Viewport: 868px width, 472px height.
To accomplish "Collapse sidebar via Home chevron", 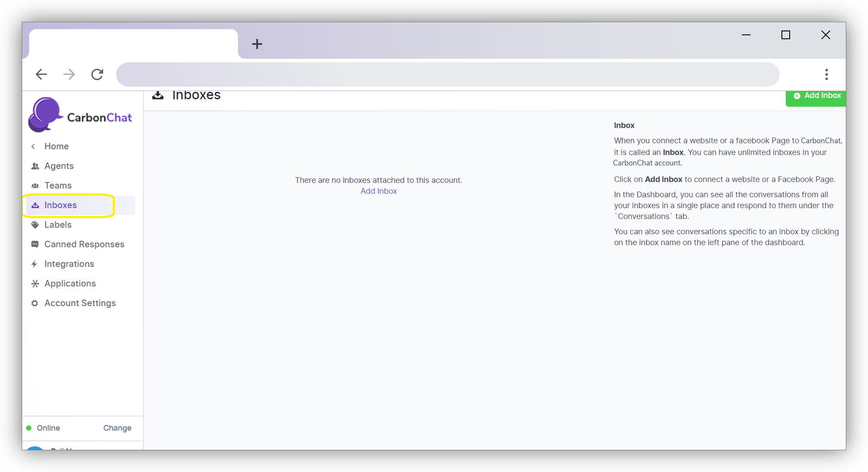I will click(x=34, y=146).
